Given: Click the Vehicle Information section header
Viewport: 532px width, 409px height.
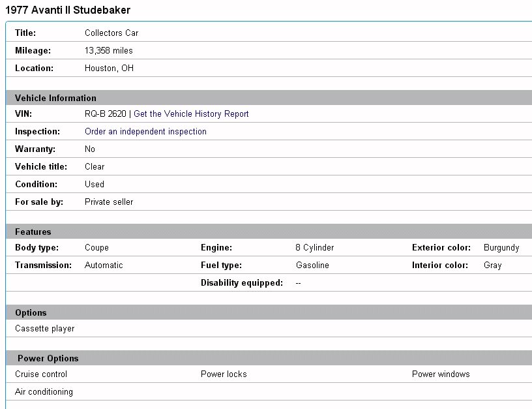Looking at the screenshot, I should click(x=55, y=98).
